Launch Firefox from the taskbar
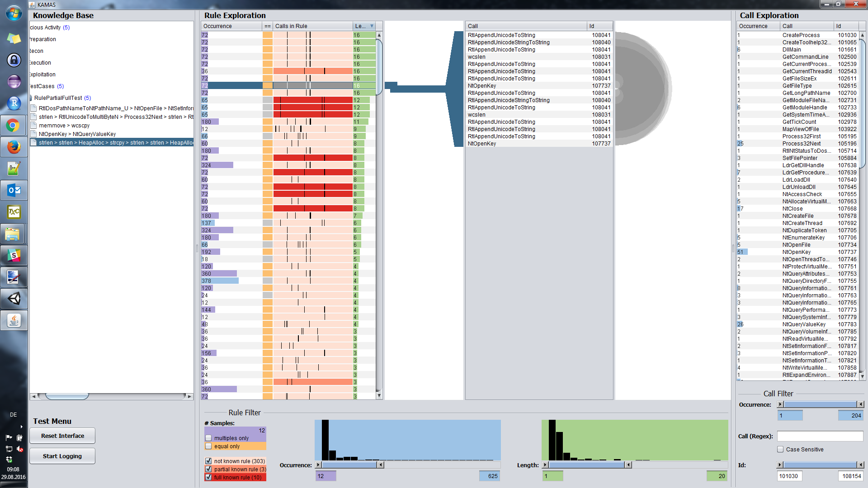The image size is (868, 488). pos(13,147)
